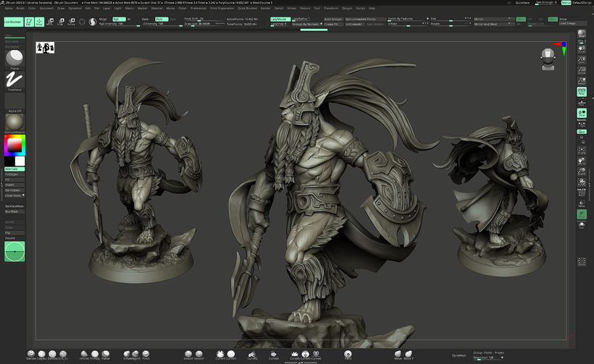The height and width of the screenshot is (364, 594).
Task: Select the Edit mode icon
Action: [30, 22]
